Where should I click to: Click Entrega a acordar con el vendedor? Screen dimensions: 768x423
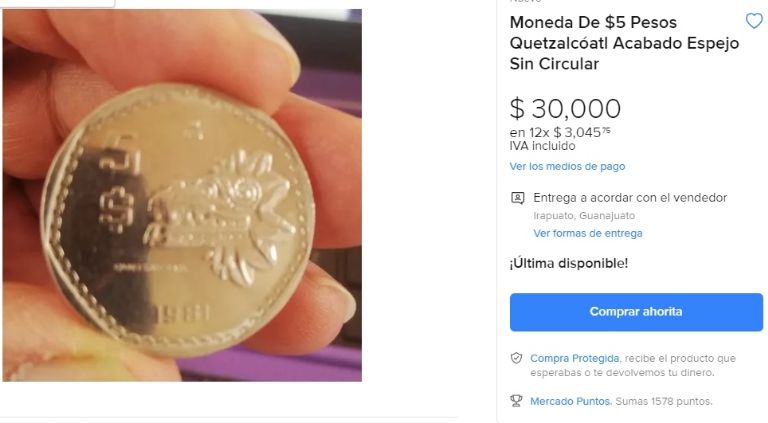(x=630, y=198)
